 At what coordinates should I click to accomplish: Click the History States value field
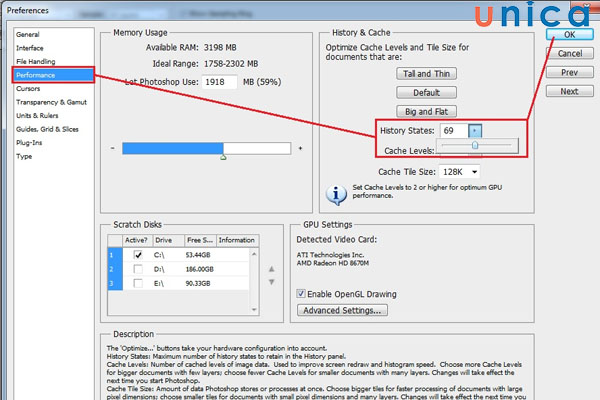click(452, 131)
